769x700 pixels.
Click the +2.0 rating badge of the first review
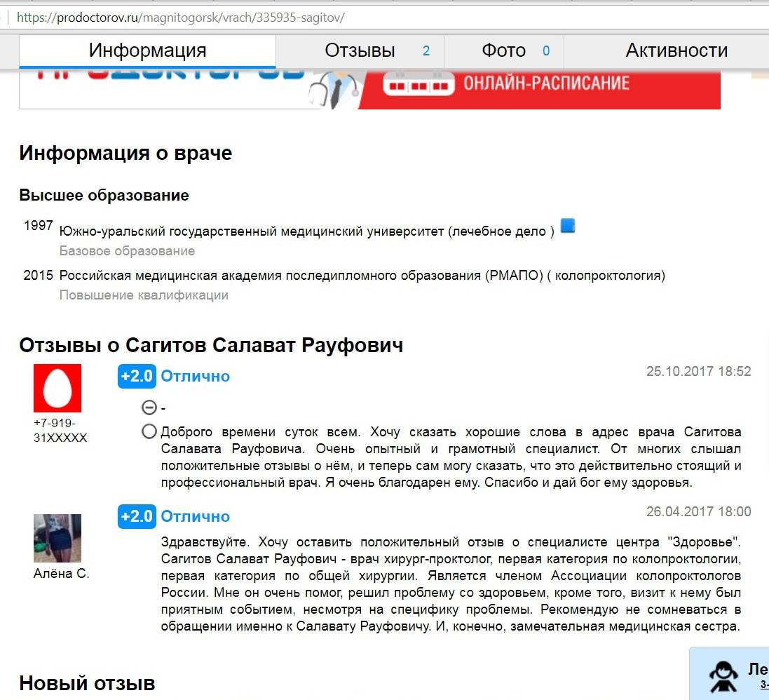(x=137, y=377)
